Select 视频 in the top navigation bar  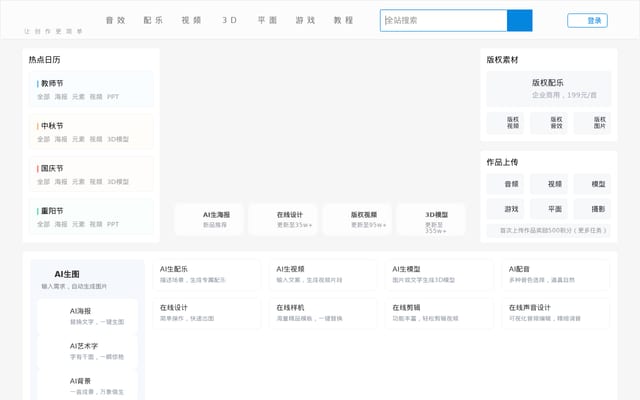click(191, 20)
